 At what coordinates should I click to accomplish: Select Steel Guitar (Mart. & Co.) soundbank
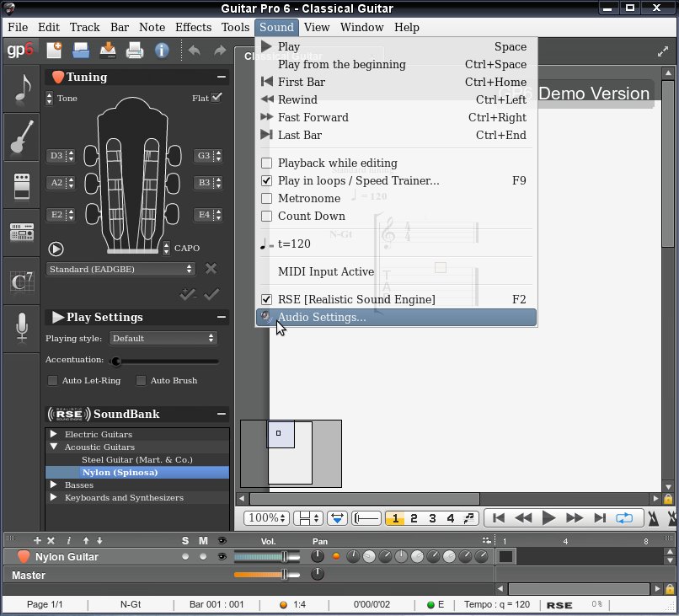point(136,459)
